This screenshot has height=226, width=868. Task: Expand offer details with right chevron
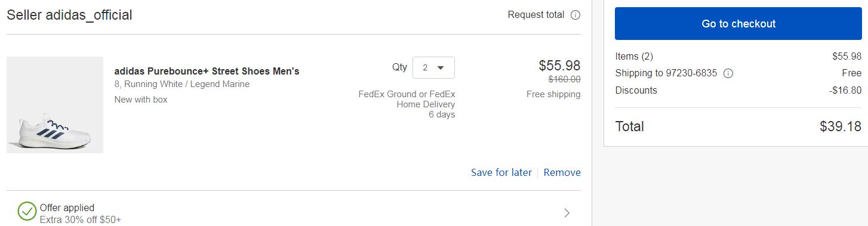[x=567, y=213]
